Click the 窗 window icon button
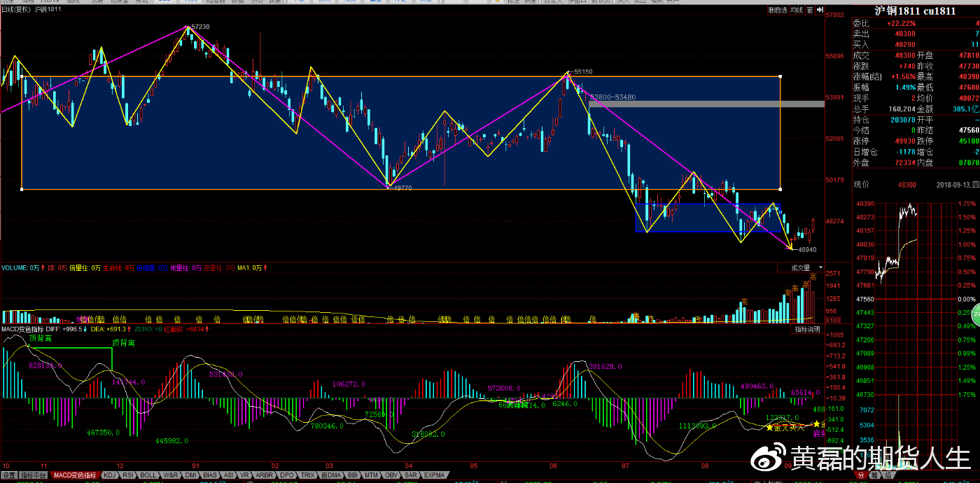The image size is (980, 483). [x=809, y=10]
